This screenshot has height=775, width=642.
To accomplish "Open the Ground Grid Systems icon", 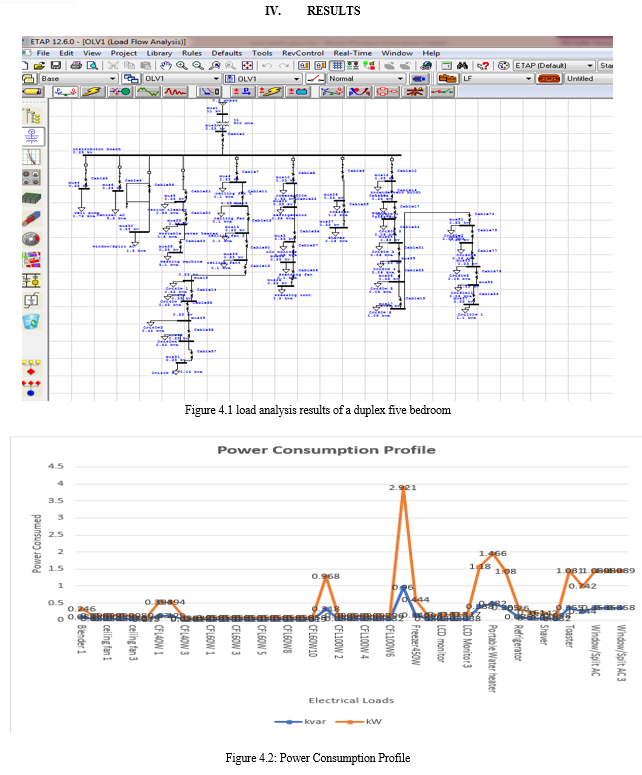I will (x=32, y=198).
